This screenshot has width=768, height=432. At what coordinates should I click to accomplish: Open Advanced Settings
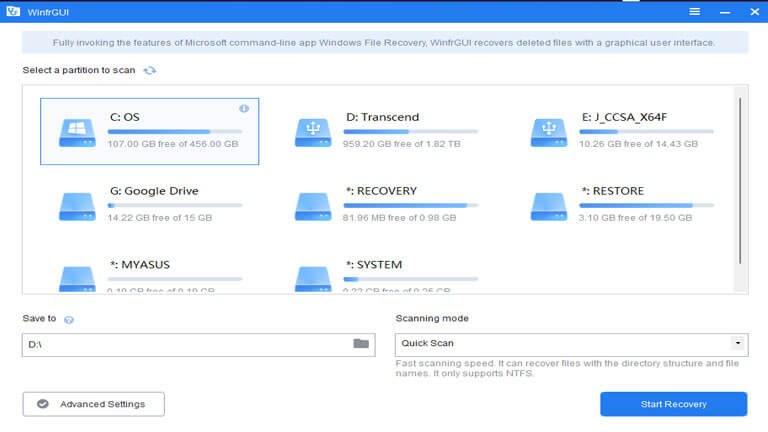(x=94, y=404)
